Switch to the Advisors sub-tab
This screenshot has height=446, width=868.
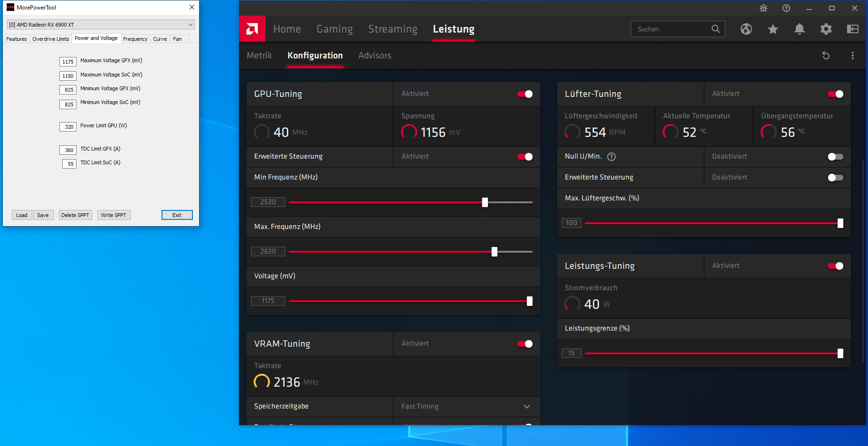(x=375, y=56)
